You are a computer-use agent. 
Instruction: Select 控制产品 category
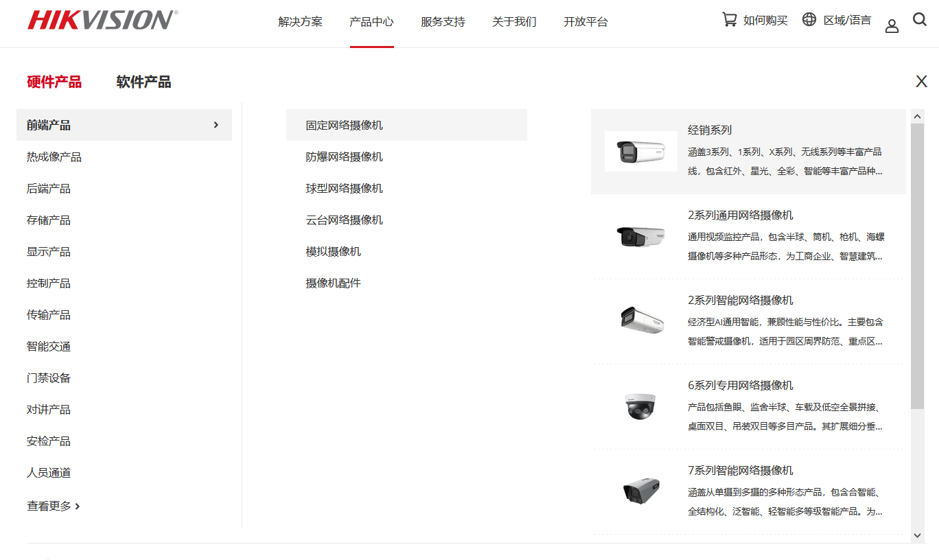[x=49, y=283]
